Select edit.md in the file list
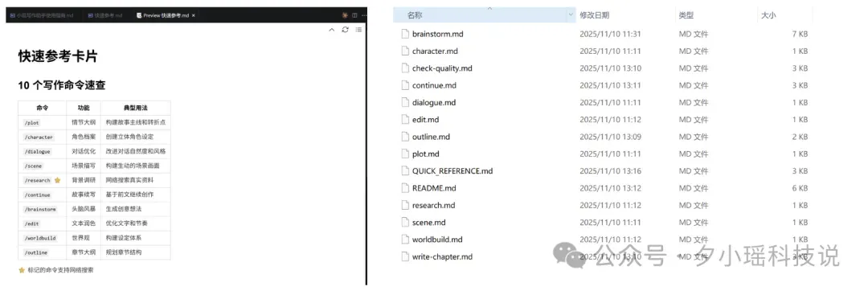The image size is (868, 291). click(426, 120)
